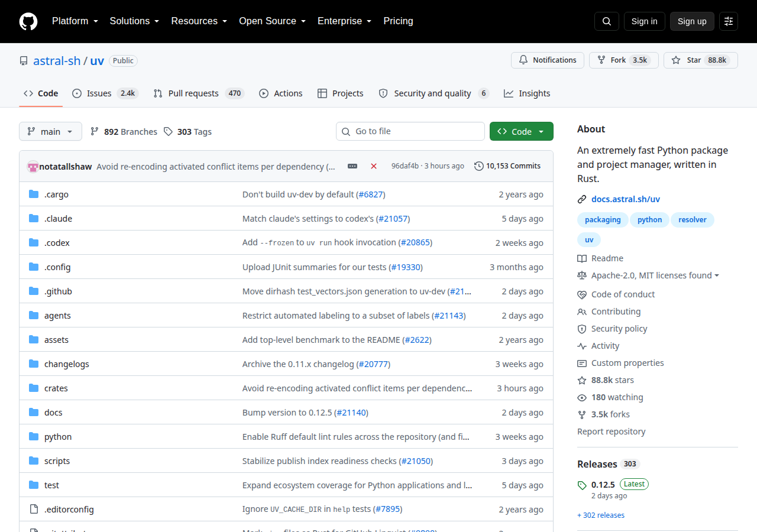Fork the repository using Fork button
Image resolution: width=757 pixels, height=532 pixels.
(624, 60)
